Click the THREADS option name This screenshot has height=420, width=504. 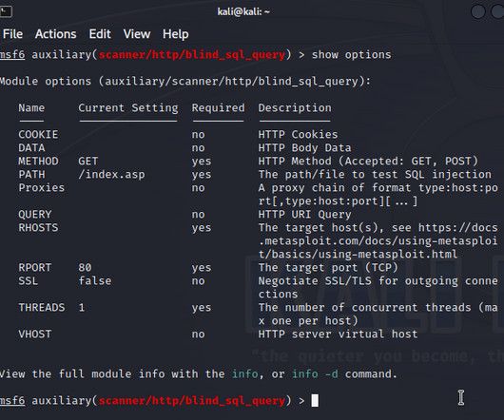pyautogui.click(x=42, y=307)
